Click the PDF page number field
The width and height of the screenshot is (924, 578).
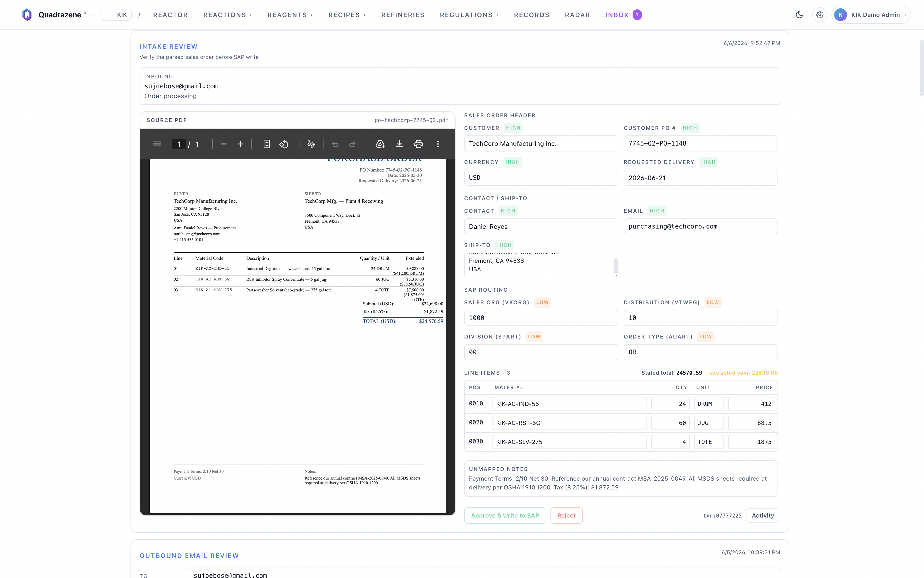(179, 144)
